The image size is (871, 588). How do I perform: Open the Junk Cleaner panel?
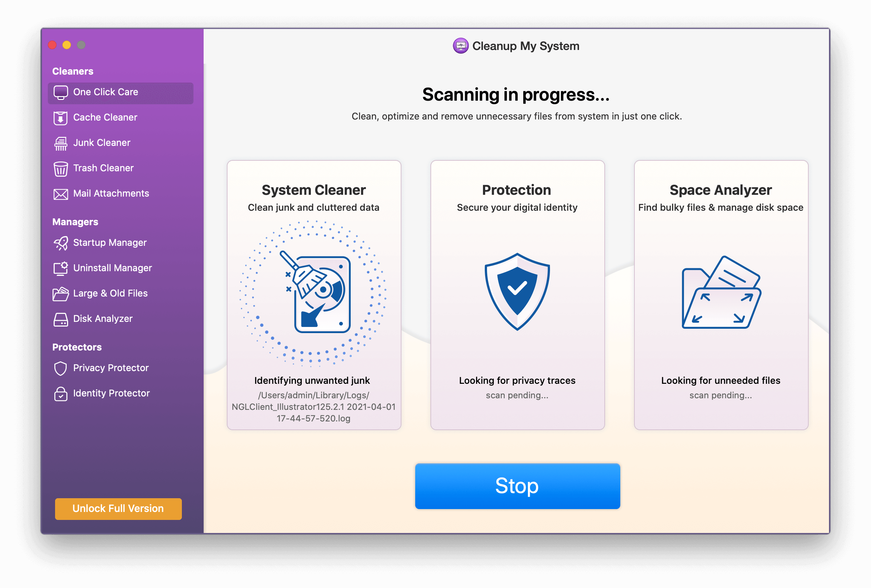coord(102,142)
